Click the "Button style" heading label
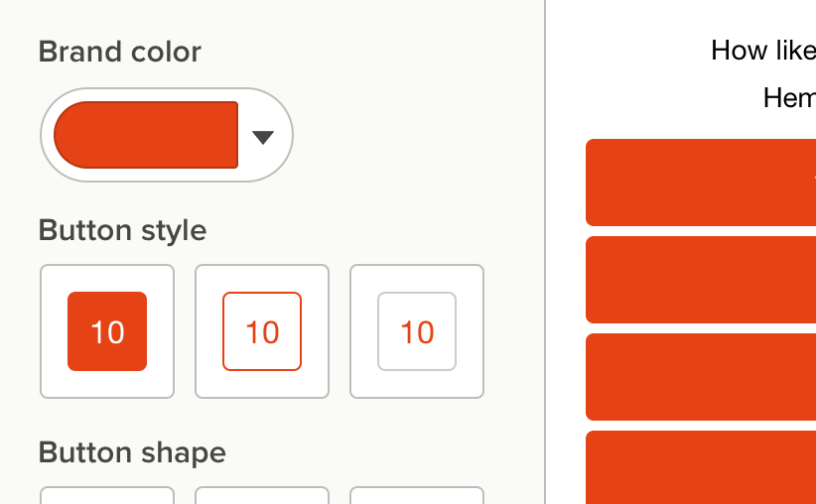 (x=123, y=230)
